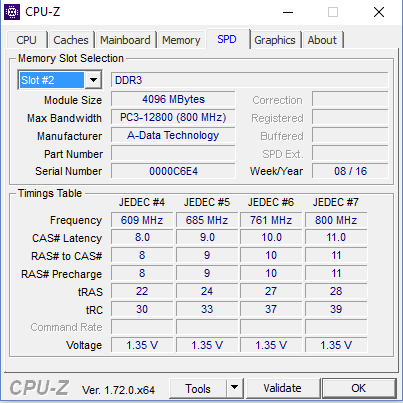The width and height of the screenshot is (403, 403).
Task: Open the Slot #2 dropdown arrow
Action: click(93, 80)
